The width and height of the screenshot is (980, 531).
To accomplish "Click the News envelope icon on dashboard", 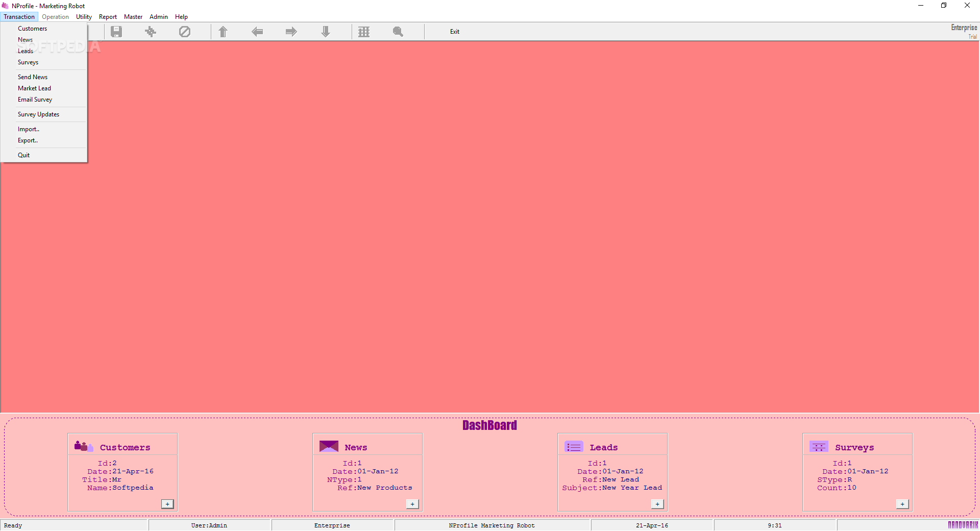I will (329, 446).
